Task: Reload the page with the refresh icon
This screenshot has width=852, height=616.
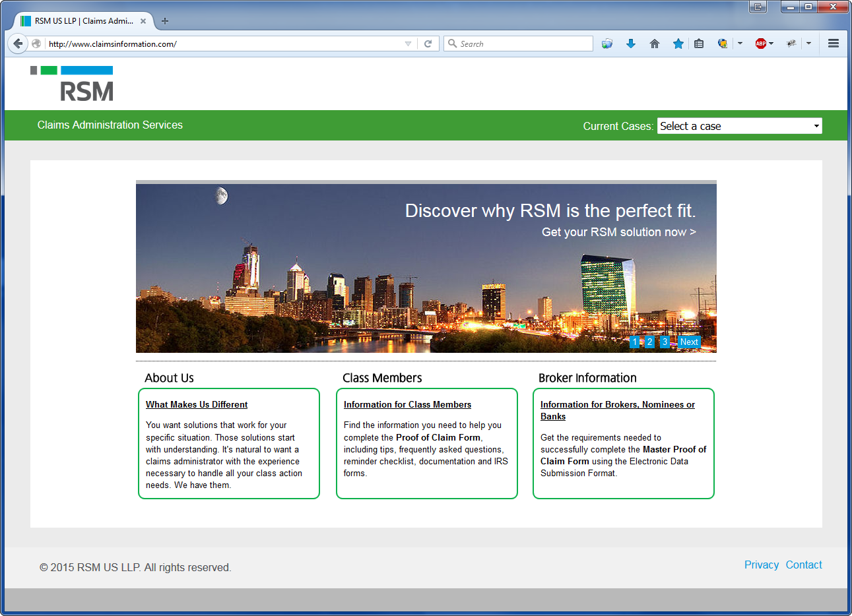Action: [x=428, y=44]
